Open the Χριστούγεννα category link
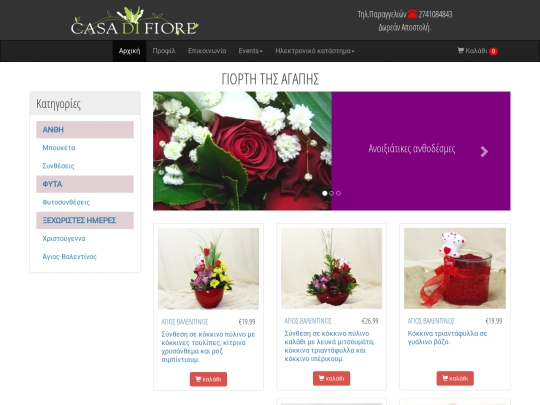This screenshot has width=540, height=405. click(64, 238)
